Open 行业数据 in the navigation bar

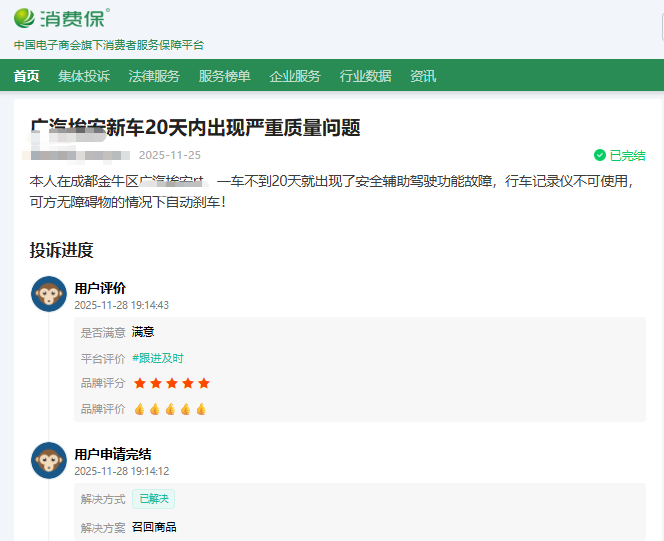(x=365, y=76)
